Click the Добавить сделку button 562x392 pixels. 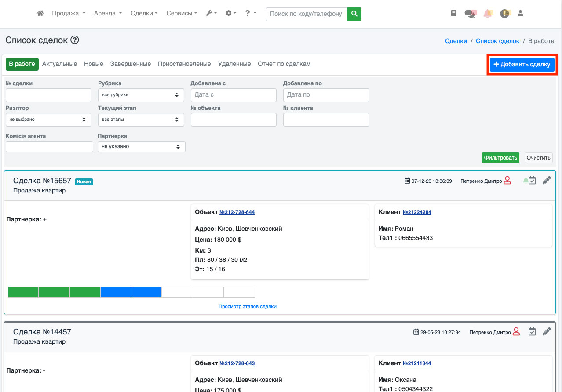[x=522, y=65]
